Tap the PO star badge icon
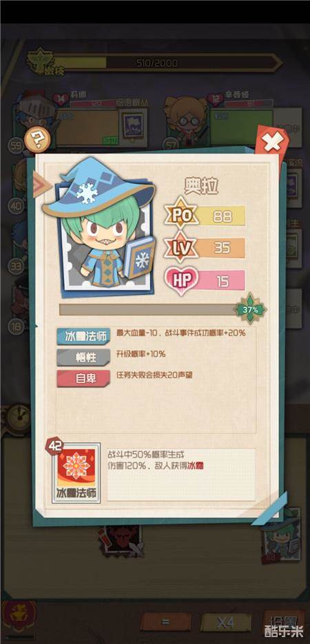Screen dimensions: 310x644 pos(181,216)
